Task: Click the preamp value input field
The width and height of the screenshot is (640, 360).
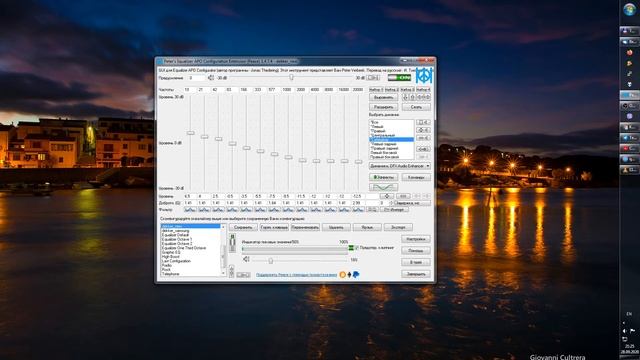Action: 196,78
